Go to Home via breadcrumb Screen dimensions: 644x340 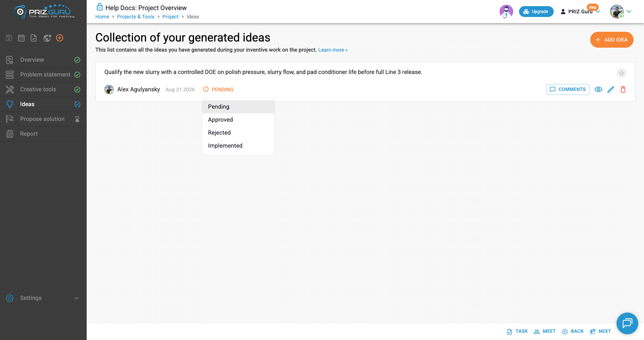click(x=102, y=17)
